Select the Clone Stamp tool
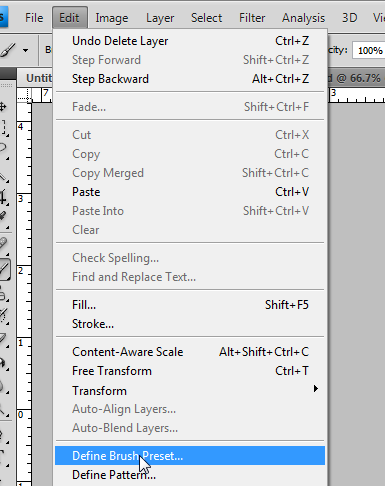The image size is (385, 486). pyautogui.click(x=3, y=295)
